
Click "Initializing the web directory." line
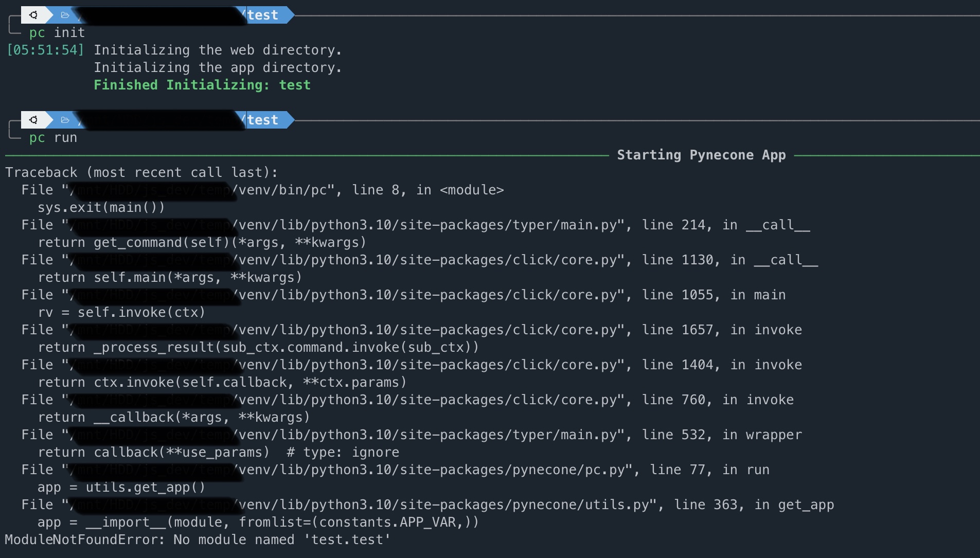218,50
